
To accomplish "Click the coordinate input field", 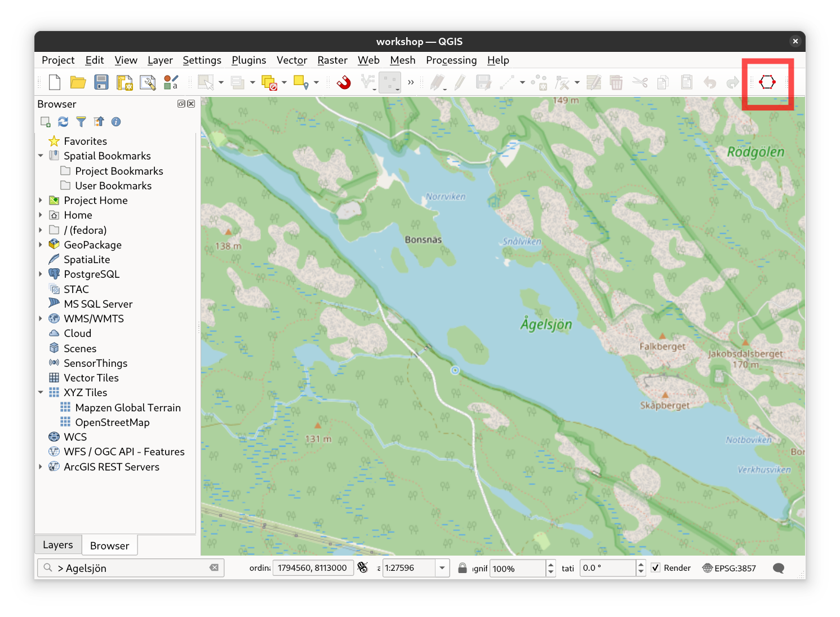I will click(313, 568).
